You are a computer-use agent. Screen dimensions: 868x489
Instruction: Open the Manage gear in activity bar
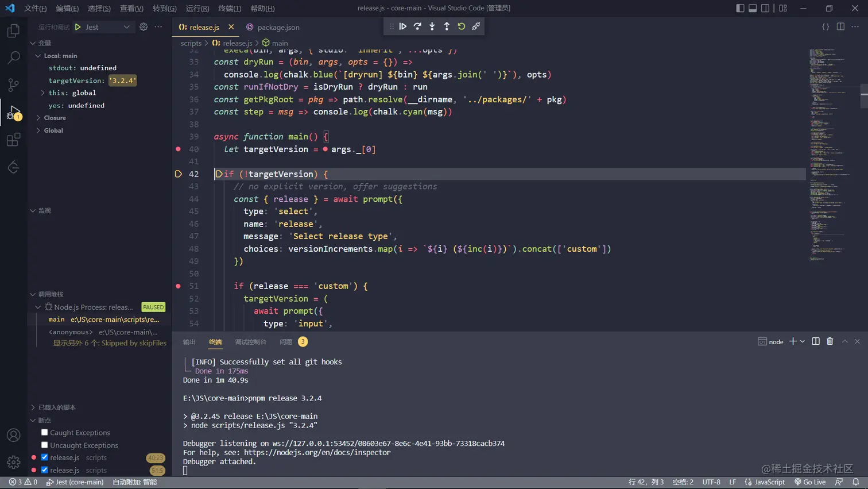[13, 462]
